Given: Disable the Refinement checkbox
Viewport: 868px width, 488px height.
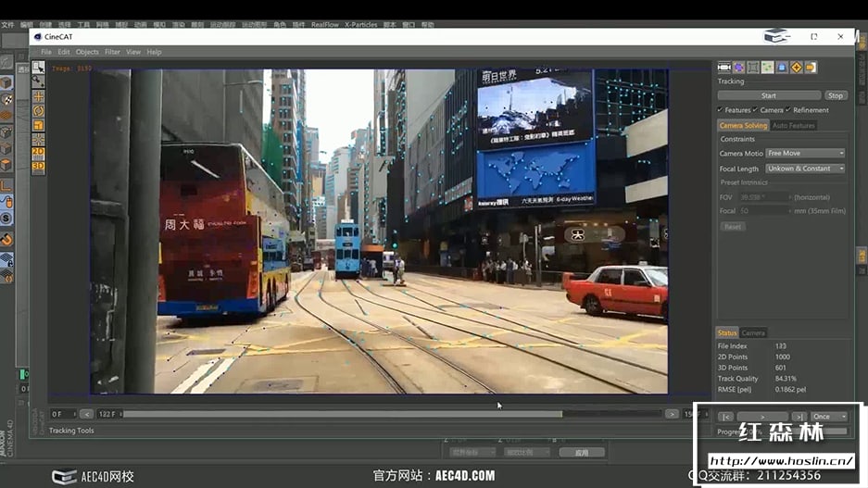Looking at the screenshot, I should coord(787,110).
